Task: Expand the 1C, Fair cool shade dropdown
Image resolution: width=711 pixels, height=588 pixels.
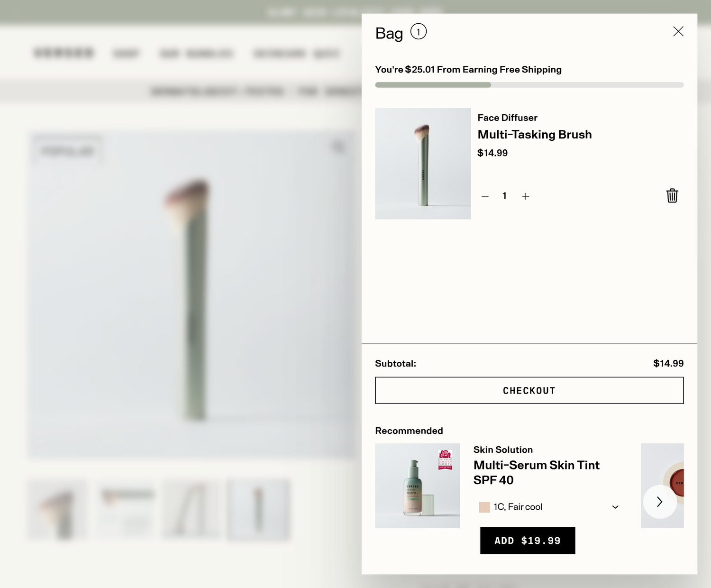Action: point(549,507)
